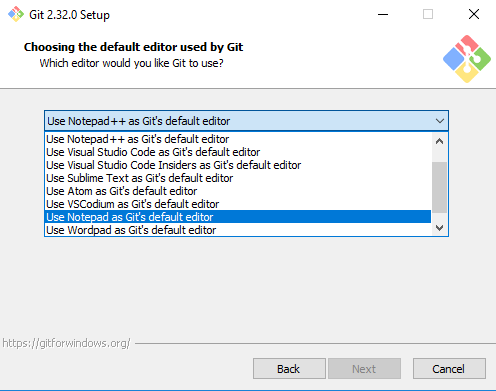Choose Use Atom as Git's default editor
The height and width of the screenshot is (391, 496).
coord(238,191)
